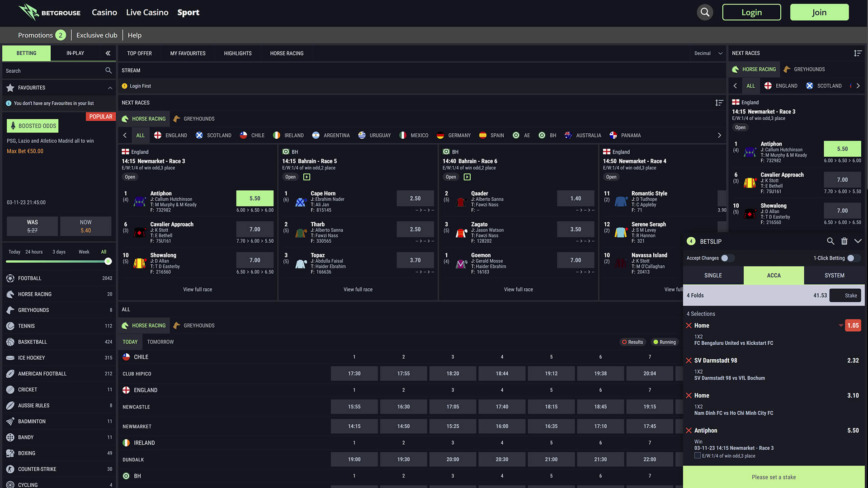Image resolution: width=868 pixels, height=488 pixels.
Task: Click the time range slider handle
Action: point(108,262)
